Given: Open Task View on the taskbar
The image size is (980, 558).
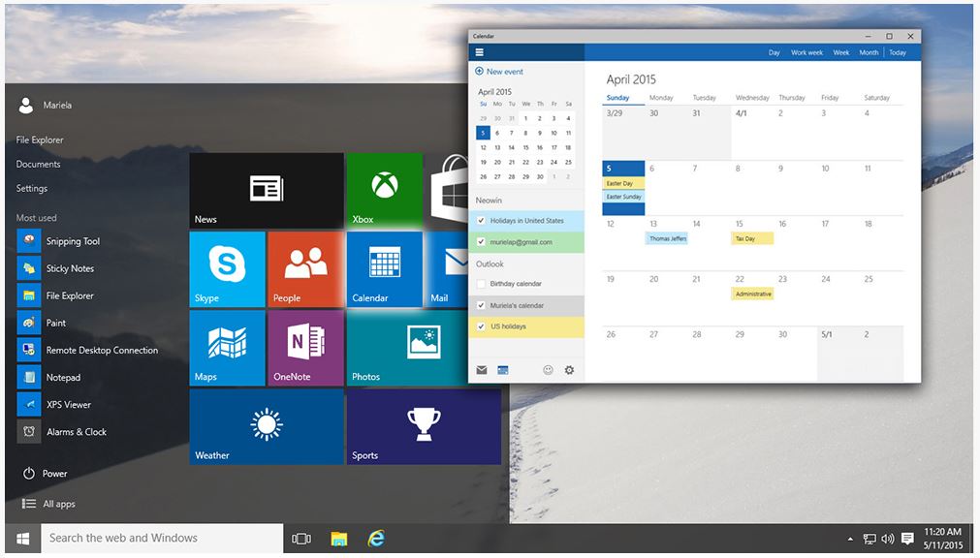Looking at the screenshot, I should 301,538.
